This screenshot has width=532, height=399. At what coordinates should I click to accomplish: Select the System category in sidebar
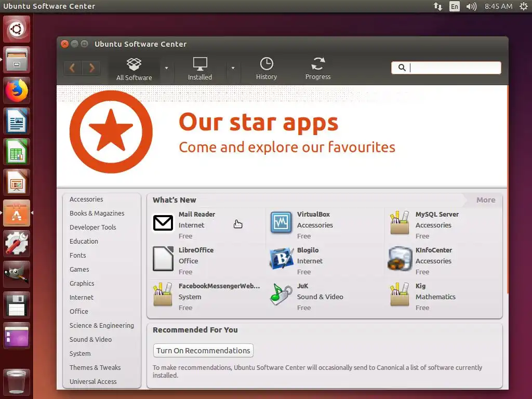click(80, 353)
